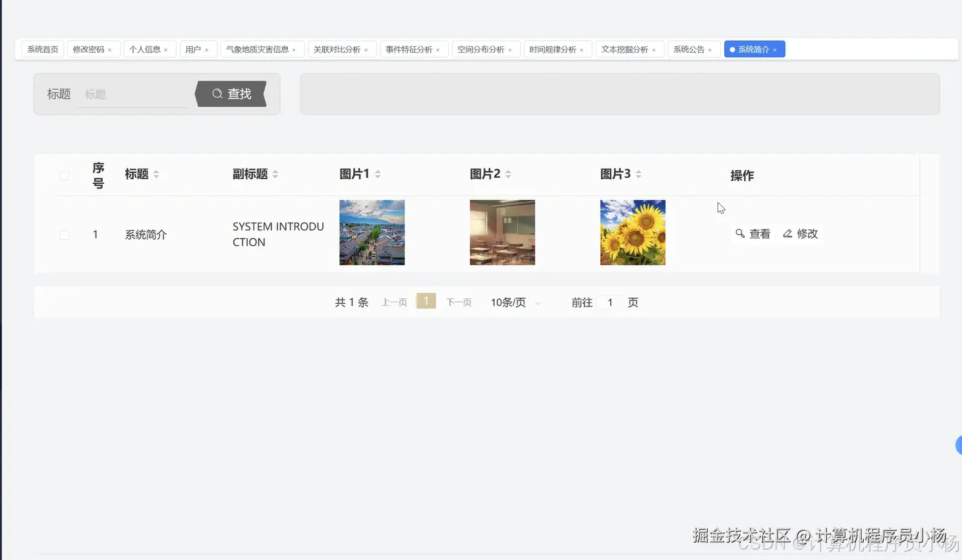The image size is (962, 560).
Task: Click the magnifier icon inside the 查找 button
Action: point(217,94)
